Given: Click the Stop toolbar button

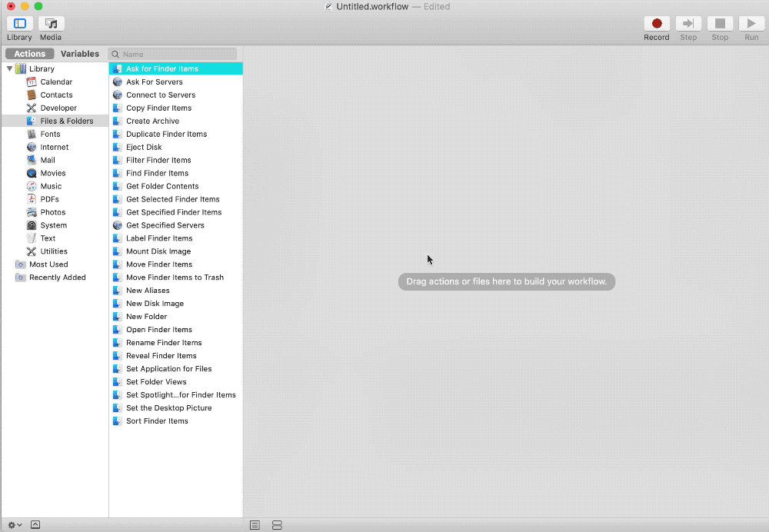Looking at the screenshot, I should pyautogui.click(x=720, y=24).
